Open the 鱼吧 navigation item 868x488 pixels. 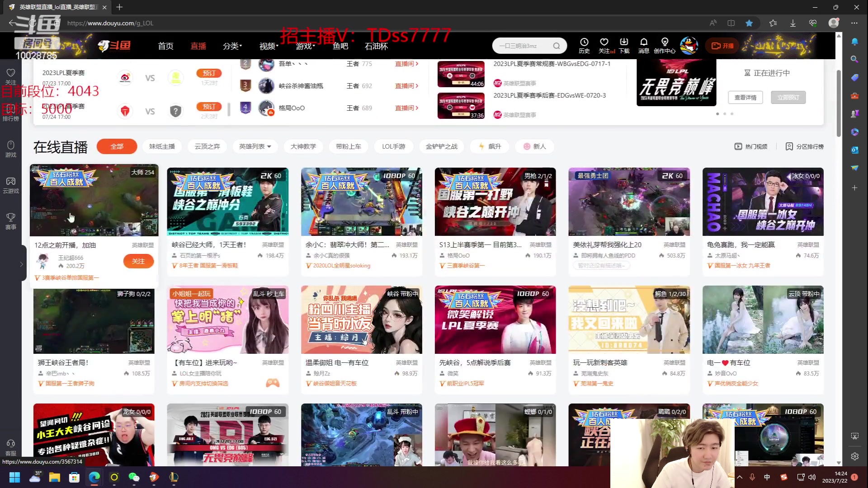click(340, 46)
